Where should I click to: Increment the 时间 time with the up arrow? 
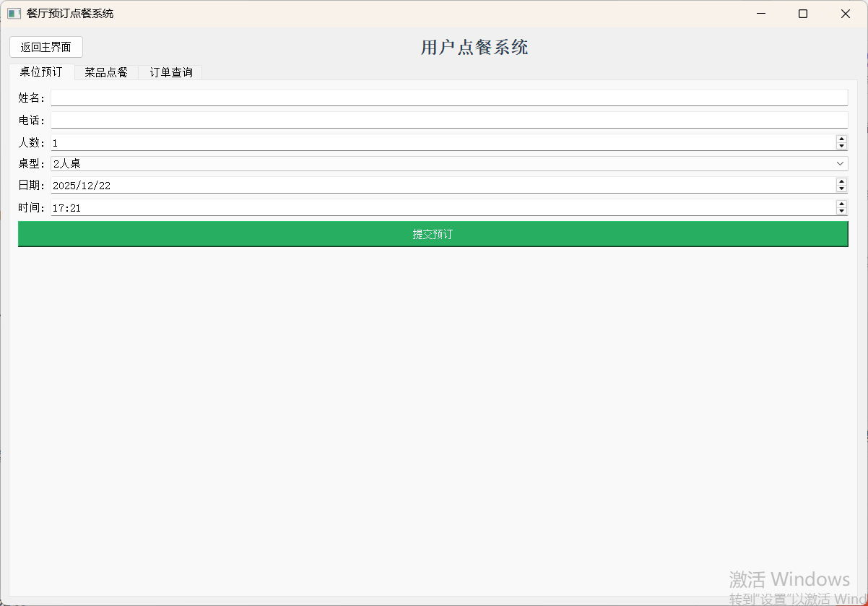click(841, 204)
